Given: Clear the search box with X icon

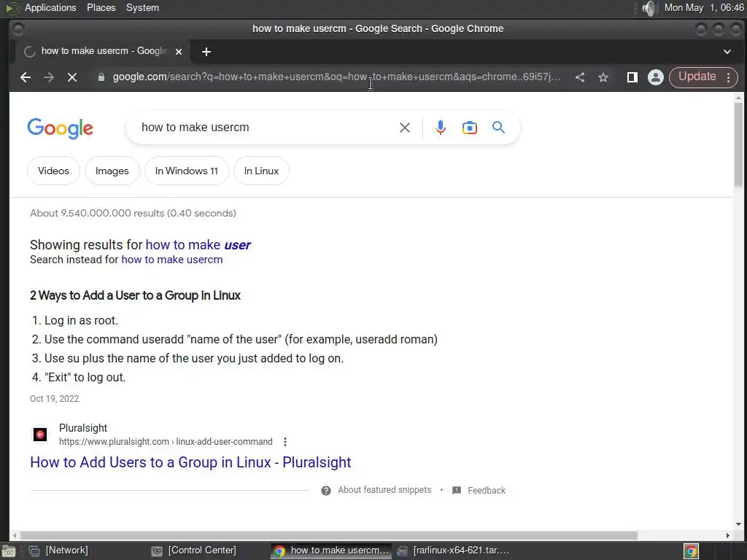Looking at the screenshot, I should (404, 128).
